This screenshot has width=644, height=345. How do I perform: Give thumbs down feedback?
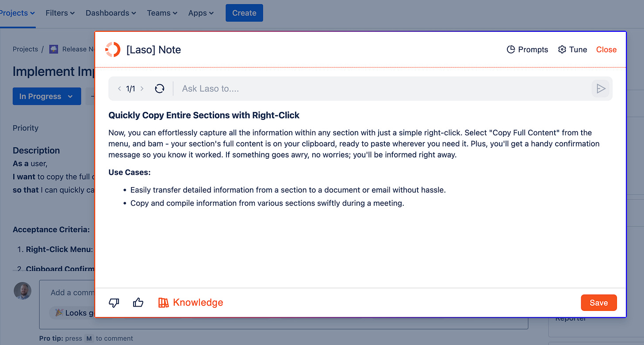[114, 303]
